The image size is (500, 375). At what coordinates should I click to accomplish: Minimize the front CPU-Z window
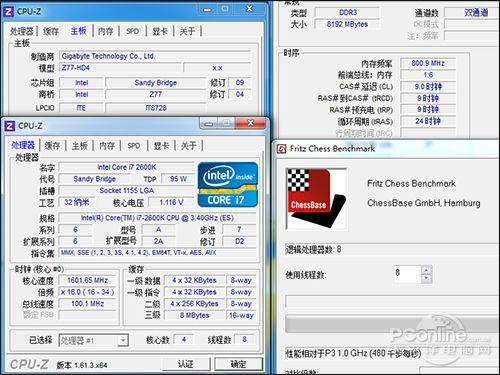209,124
